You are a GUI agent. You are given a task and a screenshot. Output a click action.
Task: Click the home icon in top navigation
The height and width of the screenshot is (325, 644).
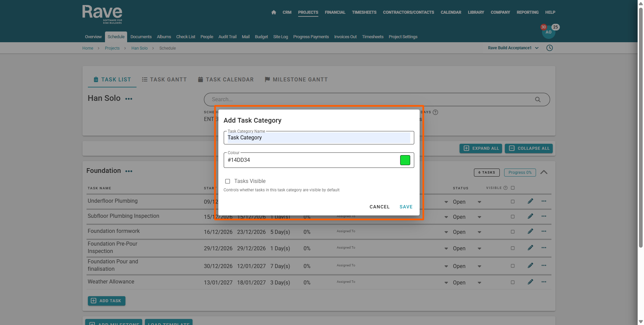coord(274,12)
